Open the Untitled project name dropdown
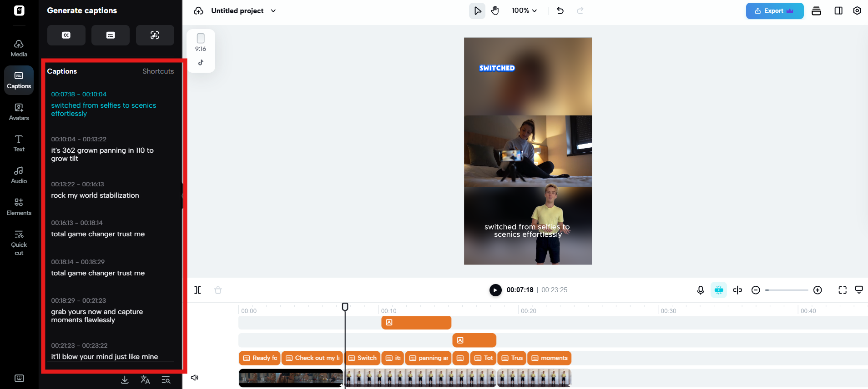Screen dimensions: 868x389 click(243, 10)
